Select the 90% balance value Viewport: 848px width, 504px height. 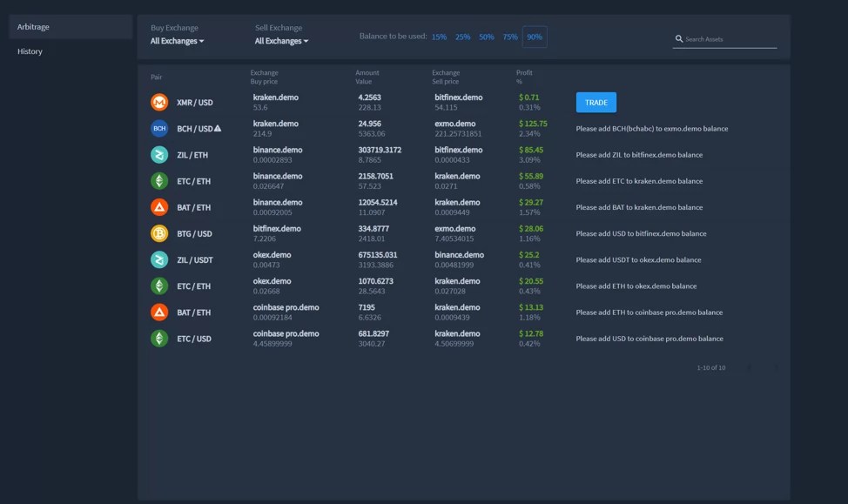pos(534,37)
